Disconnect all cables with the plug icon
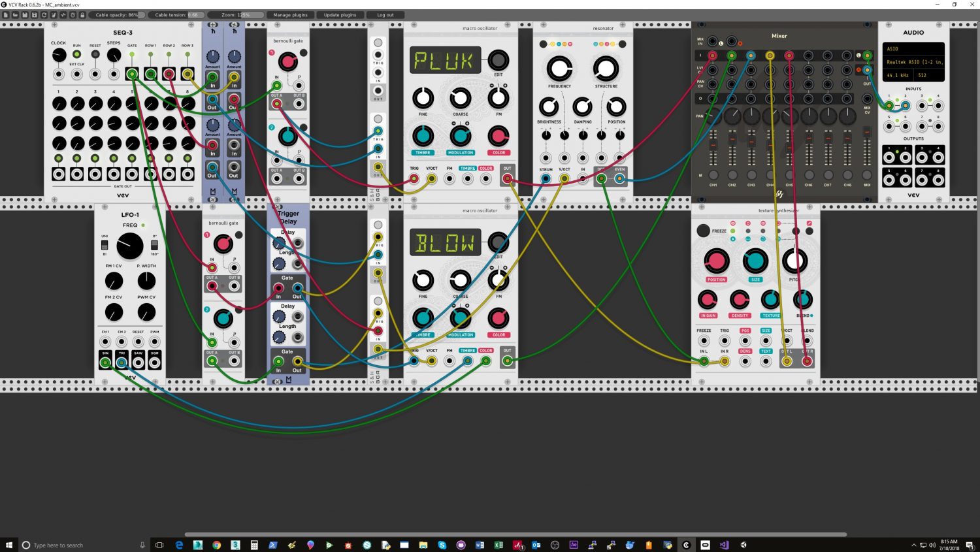980x552 pixels. point(54,15)
